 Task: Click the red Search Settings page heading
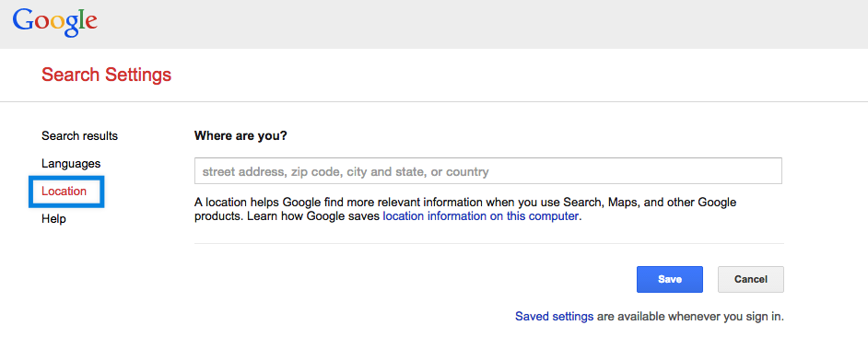coord(106,75)
